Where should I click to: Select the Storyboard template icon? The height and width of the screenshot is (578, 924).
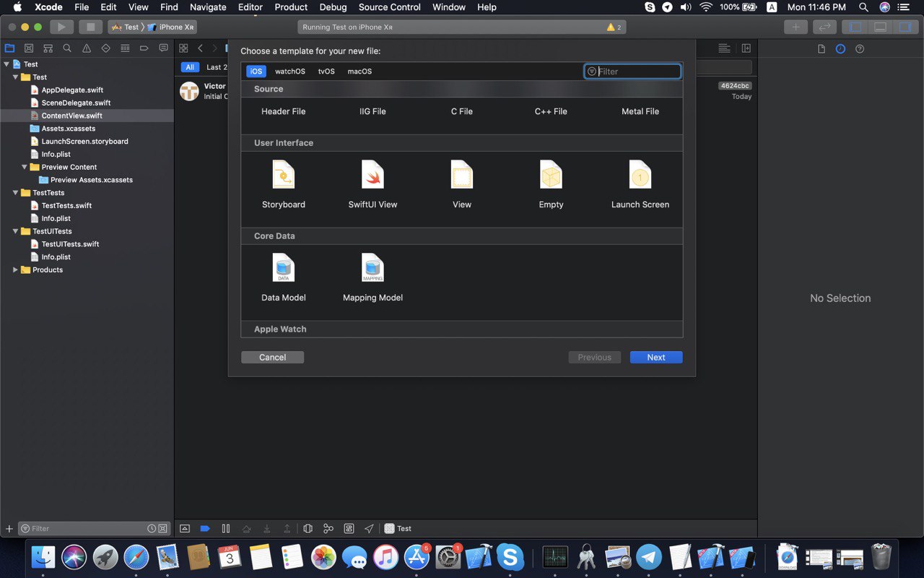[284, 175]
